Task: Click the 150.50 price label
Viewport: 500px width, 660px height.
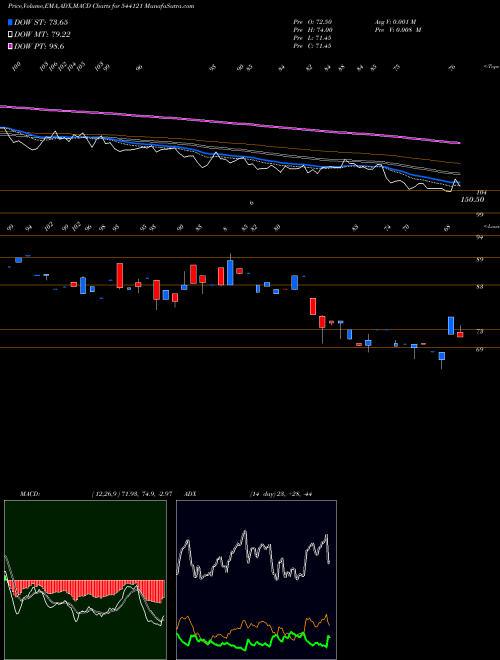Action: click(472, 200)
